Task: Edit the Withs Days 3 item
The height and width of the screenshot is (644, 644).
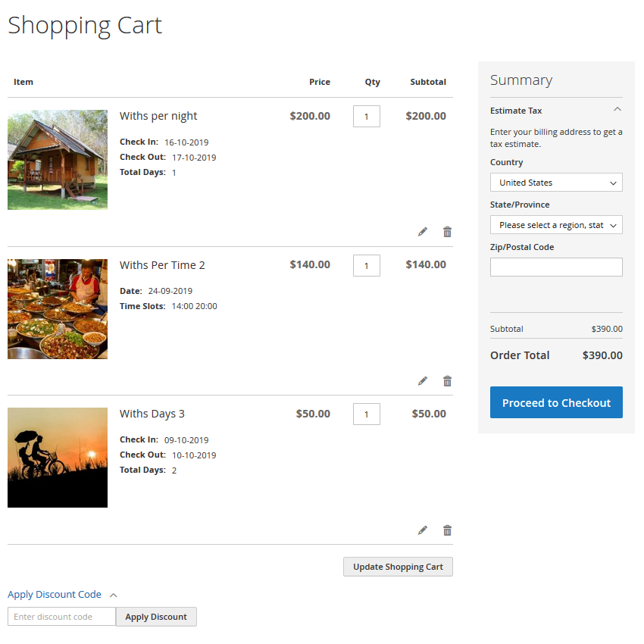Action: tap(423, 530)
